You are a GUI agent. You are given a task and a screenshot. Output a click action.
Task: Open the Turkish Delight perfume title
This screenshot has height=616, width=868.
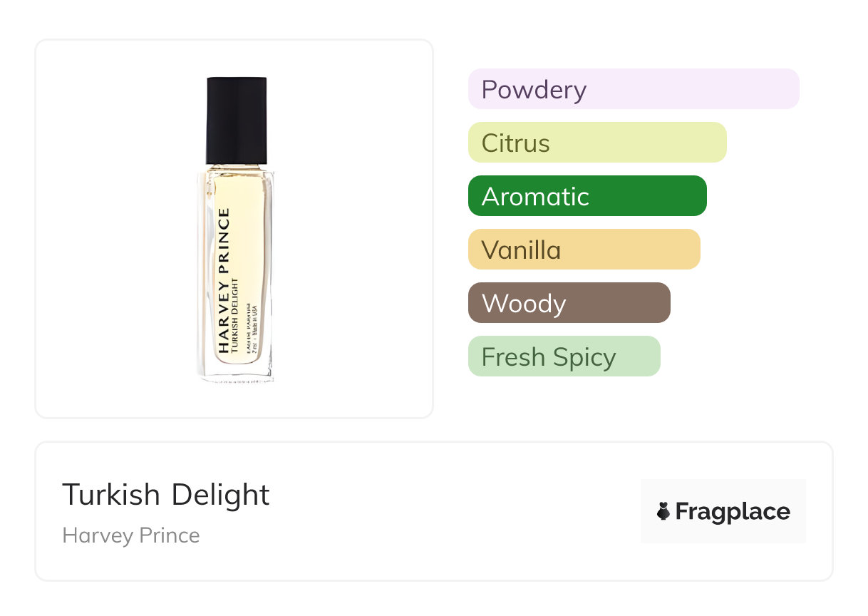(x=166, y=494)
